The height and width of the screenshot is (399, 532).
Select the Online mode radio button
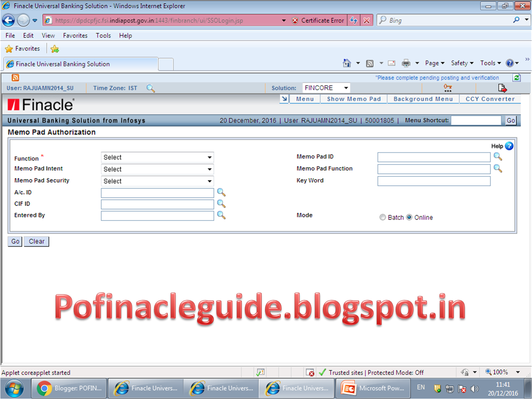[409, 217]
